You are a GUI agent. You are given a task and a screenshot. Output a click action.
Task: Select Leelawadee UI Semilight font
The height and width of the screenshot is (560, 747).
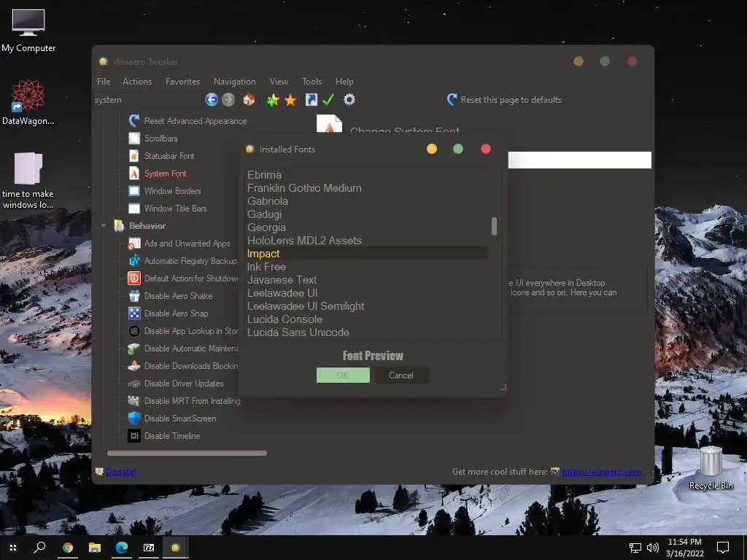click(367, 306)
